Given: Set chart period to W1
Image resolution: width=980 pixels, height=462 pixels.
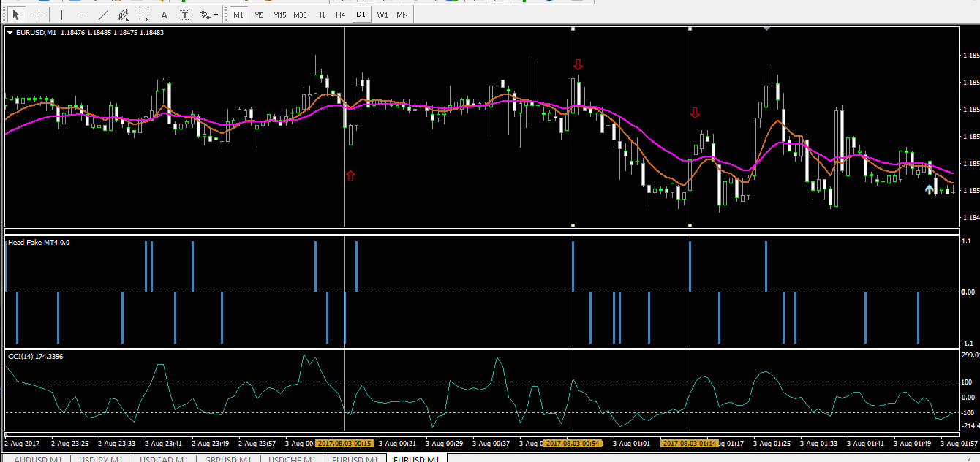Looking at the screenshot, I should tap(382, 15).
